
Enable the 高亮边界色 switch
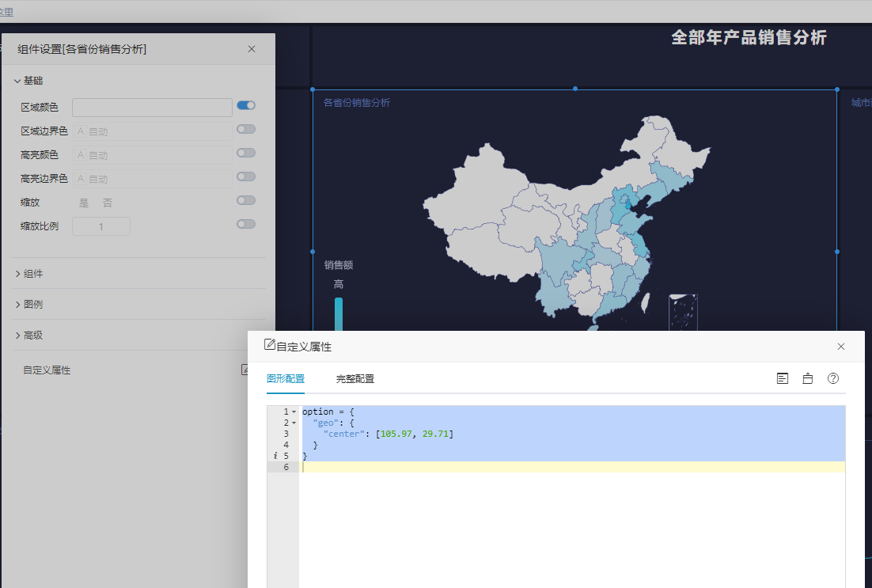pyautogui.click(x=246, y=177)
